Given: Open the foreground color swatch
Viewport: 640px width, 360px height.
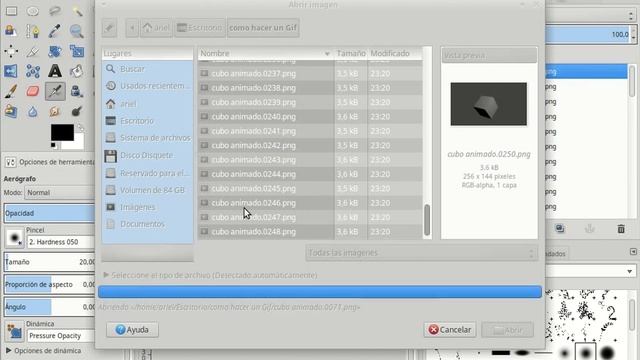Looking at the screenshot, I should [x=62, y=133].
